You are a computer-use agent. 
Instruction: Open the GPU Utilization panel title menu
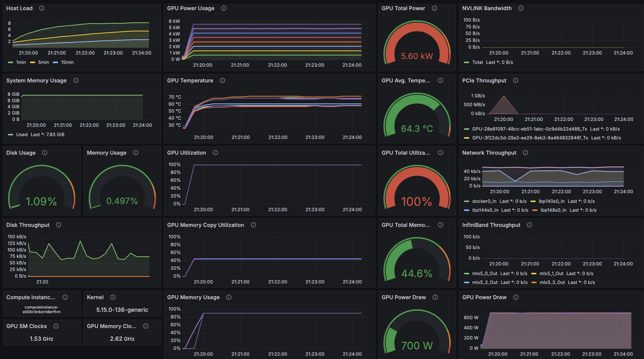[x=187, y=153]
